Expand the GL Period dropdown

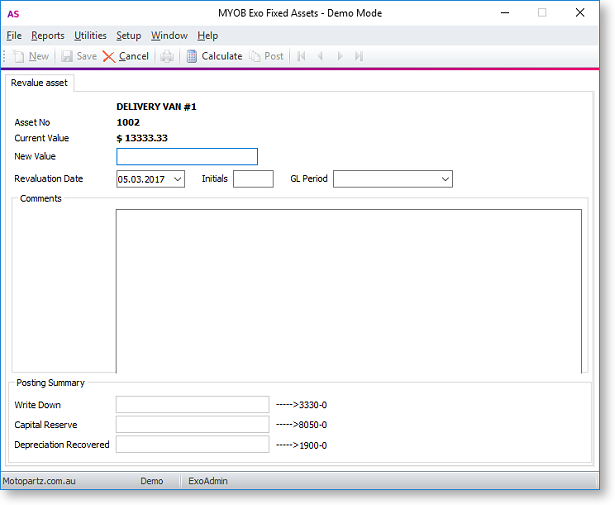tap(445, 179)
